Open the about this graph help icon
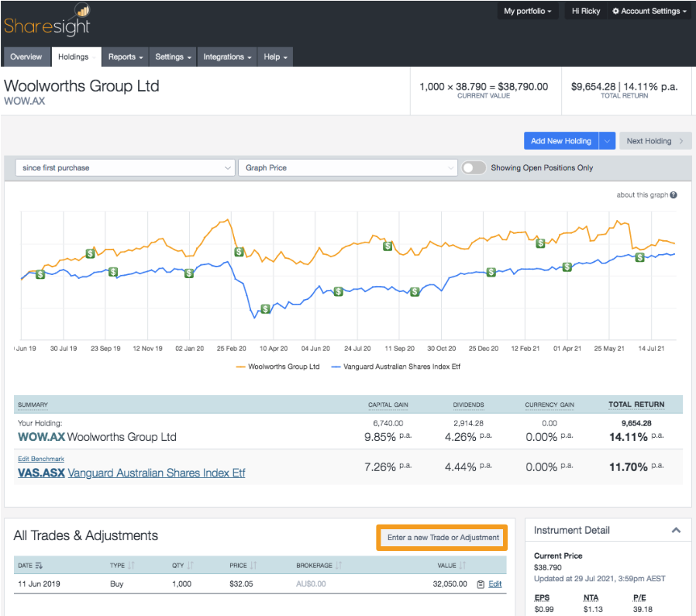696x616 pixels. point(674,194)
